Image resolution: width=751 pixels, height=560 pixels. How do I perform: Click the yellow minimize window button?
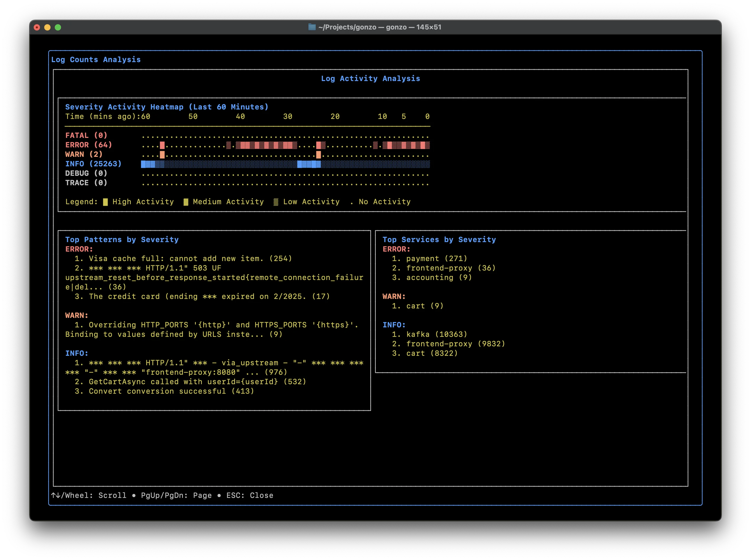[x=47, y=27]
